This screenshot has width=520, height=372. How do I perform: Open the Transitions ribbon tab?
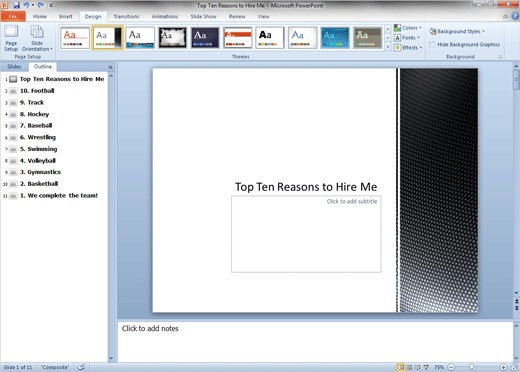coord(126,16)
